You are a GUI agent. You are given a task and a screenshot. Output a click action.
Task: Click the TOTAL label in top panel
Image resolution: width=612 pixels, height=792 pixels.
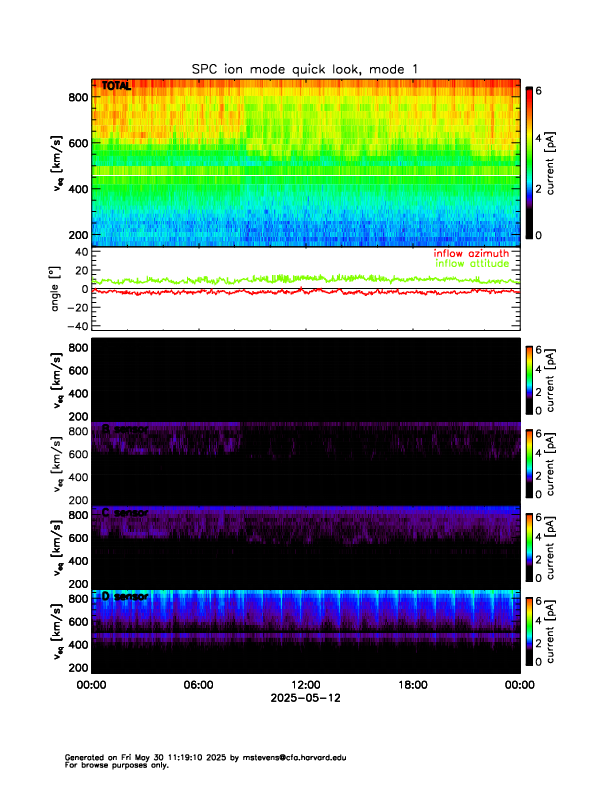[116, 87]
